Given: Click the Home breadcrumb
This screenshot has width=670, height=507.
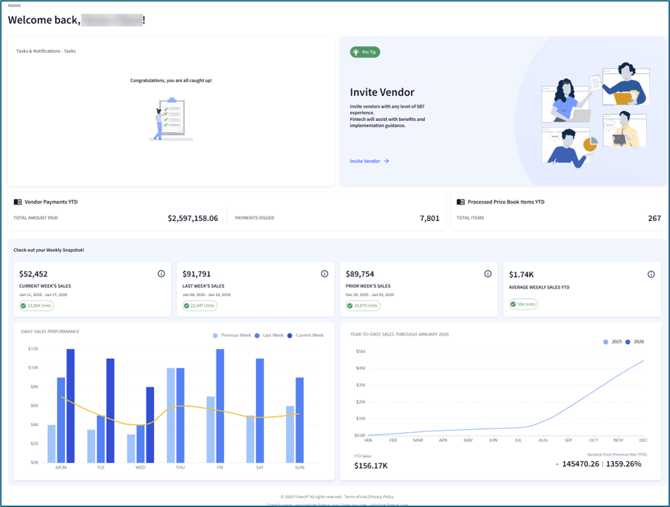Looking at the screenshot, I should (14, 5).
